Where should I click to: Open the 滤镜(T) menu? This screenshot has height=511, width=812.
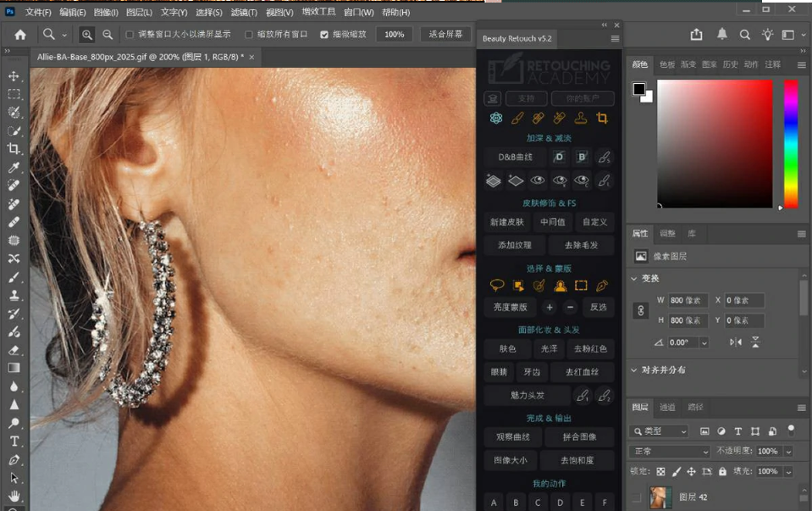click(x=244, y=13)
